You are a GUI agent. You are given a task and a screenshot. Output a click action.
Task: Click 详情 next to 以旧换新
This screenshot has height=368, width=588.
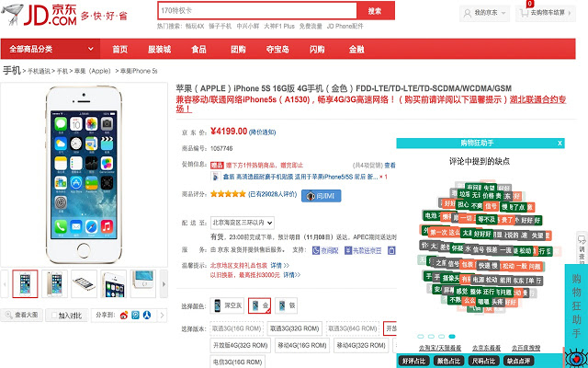click(x=292, y=275)
